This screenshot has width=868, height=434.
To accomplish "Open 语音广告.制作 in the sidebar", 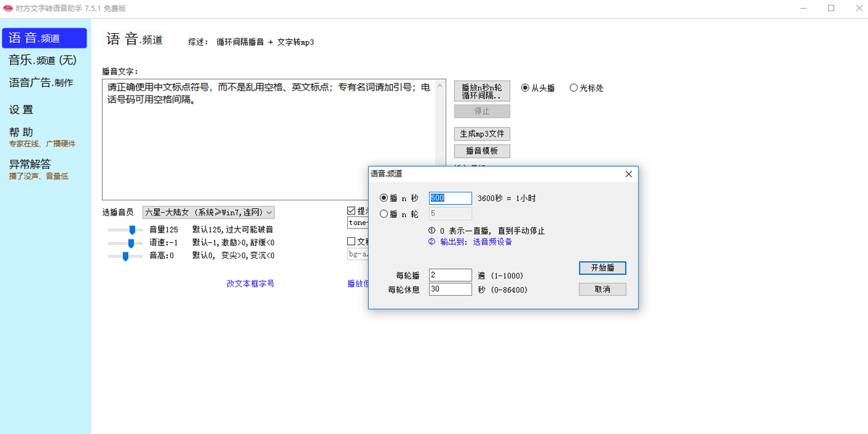I will point(41,83).
